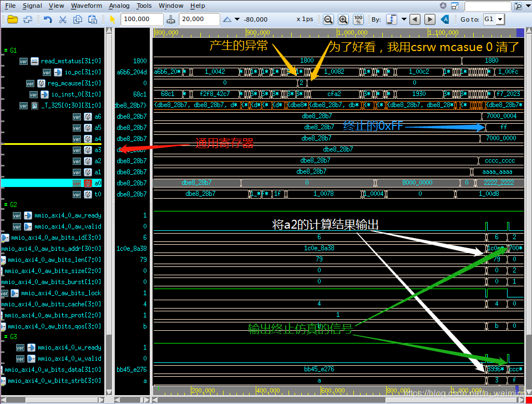
Task: Select register signal t0
Action: 98,195
